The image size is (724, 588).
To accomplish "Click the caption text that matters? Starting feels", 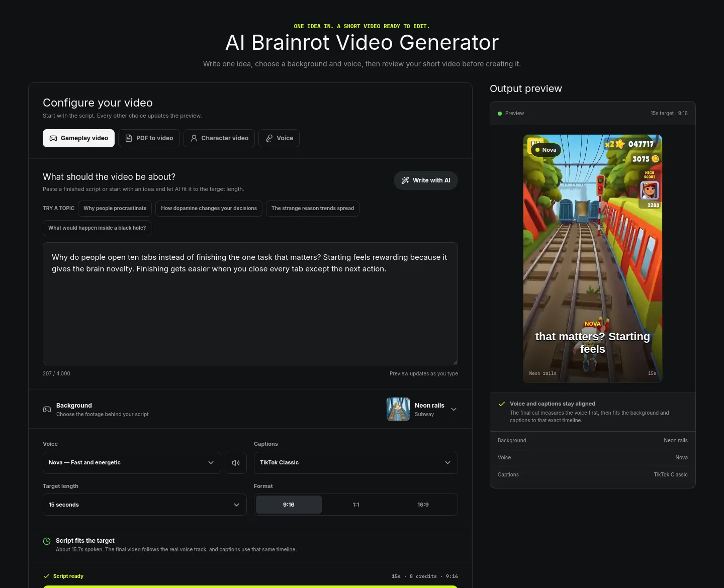I will (x=593, y=343).
